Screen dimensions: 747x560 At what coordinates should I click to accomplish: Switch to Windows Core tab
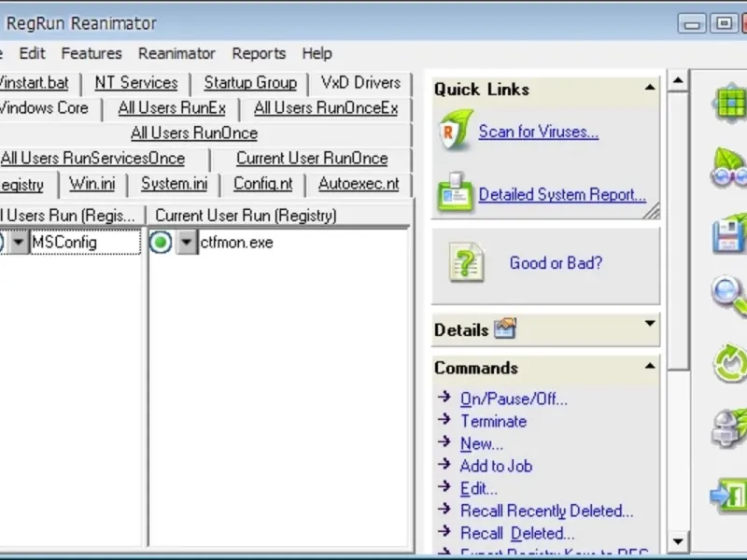(44, 108)
